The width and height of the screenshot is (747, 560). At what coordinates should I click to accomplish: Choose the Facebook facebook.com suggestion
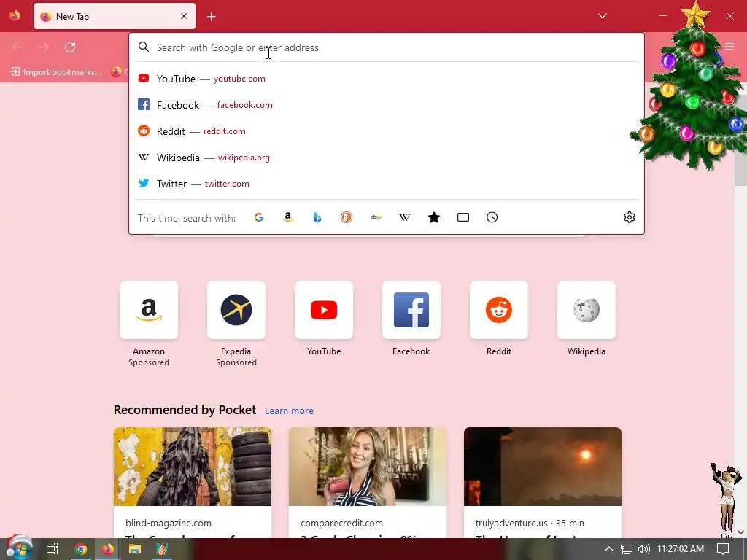[x=387, y=105]
